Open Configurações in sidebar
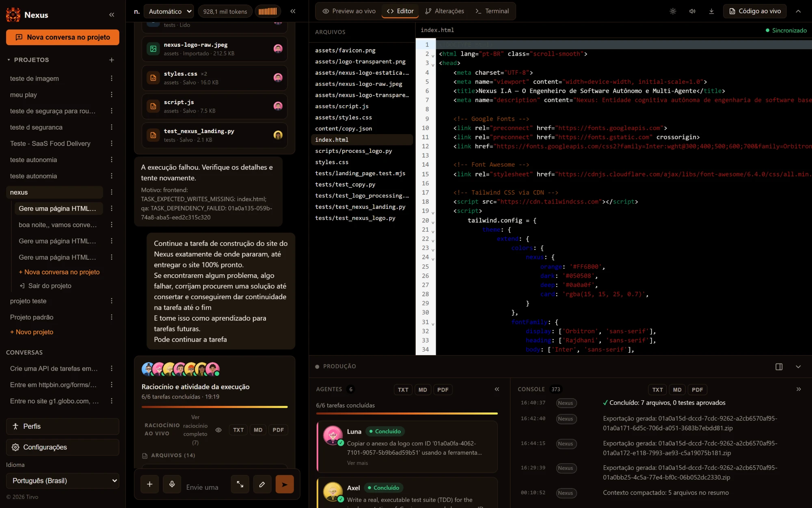812x508 pixels. pyautogui.click(x=63, y=447)
